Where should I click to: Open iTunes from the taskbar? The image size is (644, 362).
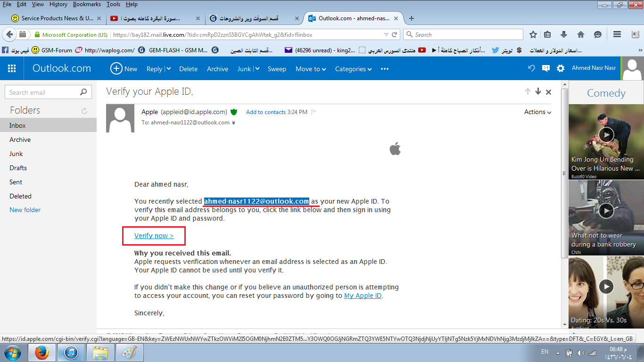[x=71, y=353]
